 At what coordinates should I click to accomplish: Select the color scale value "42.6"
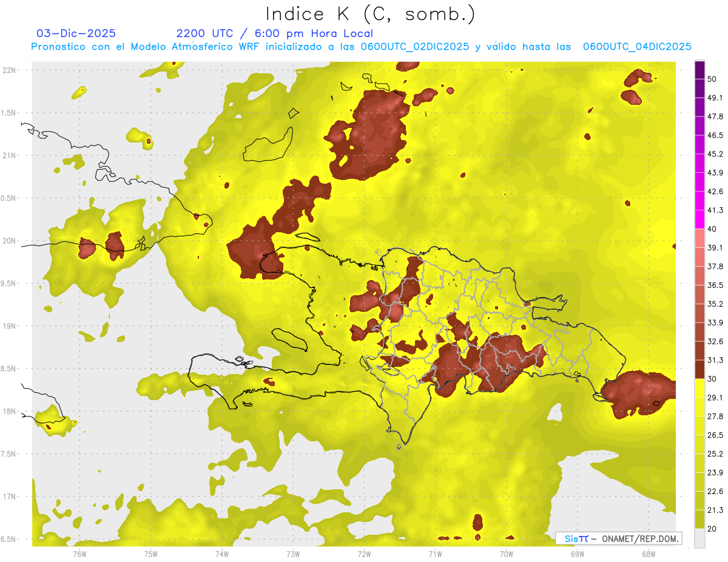[x=715, y=192]
